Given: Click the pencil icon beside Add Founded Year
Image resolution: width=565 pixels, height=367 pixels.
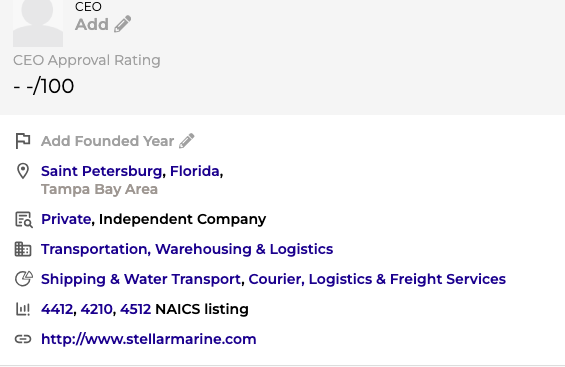Looking at the screenshot, I should (x=187, y=141).
